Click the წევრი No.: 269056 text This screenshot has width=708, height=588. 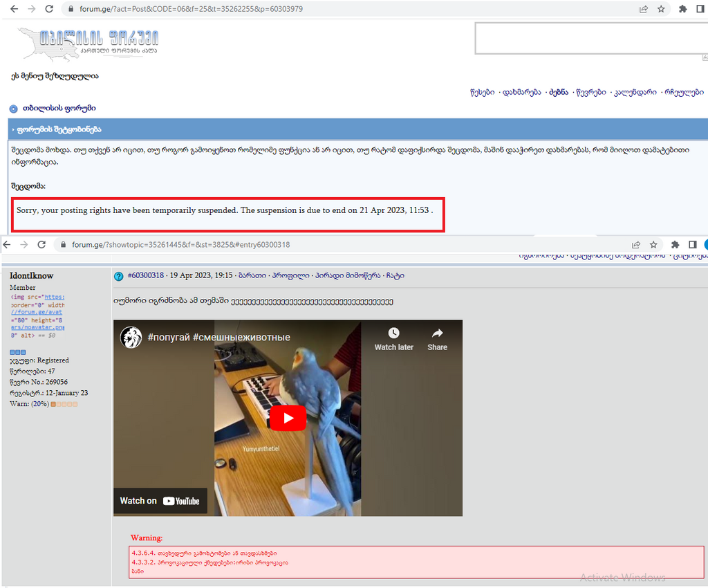tap(39, 382)
